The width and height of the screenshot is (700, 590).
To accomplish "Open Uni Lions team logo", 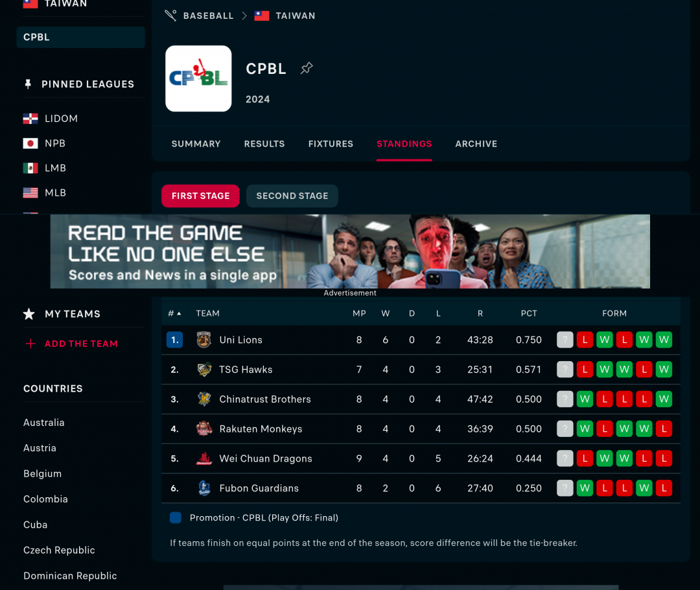I will (204, 340).
